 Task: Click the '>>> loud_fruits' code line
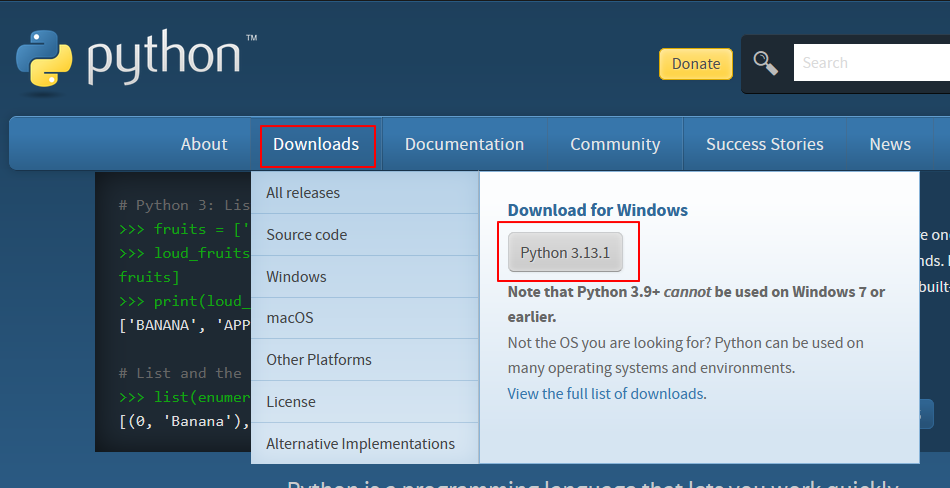185,253
